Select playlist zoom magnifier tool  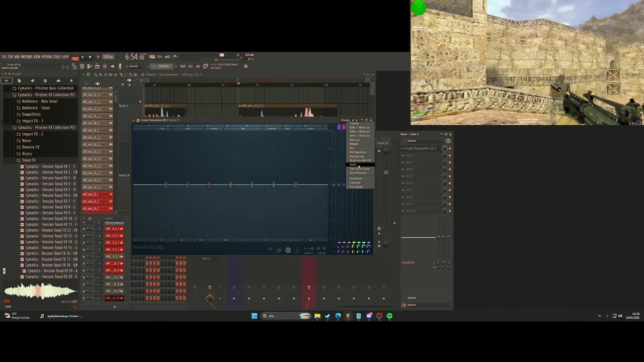point(131,74)
